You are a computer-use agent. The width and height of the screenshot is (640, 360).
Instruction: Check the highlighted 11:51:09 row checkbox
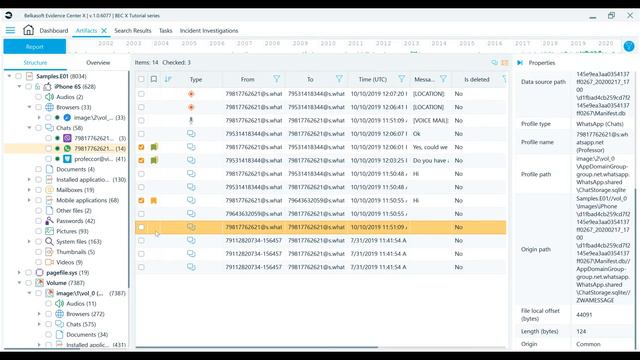(141, 227)
